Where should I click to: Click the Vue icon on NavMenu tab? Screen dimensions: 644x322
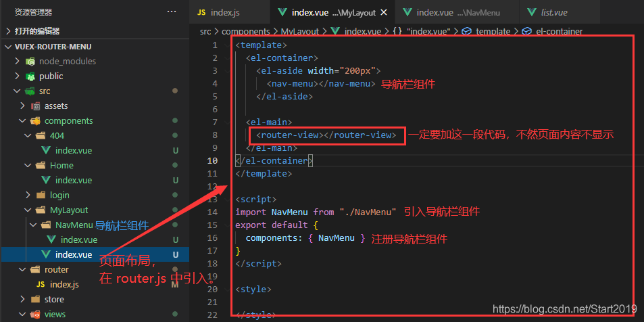point(407,12)
